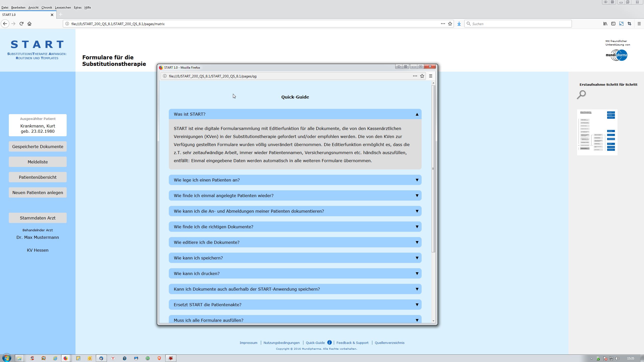Open the Impressum link
Viewport: 644px width, 362px height.
pos(249,343)
